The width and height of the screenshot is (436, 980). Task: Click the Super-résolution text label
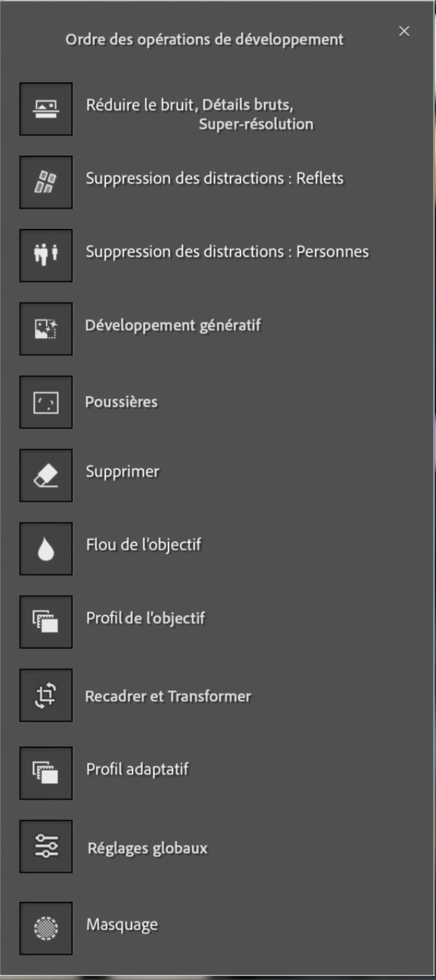pyautogui.click(x=256, y=125)
